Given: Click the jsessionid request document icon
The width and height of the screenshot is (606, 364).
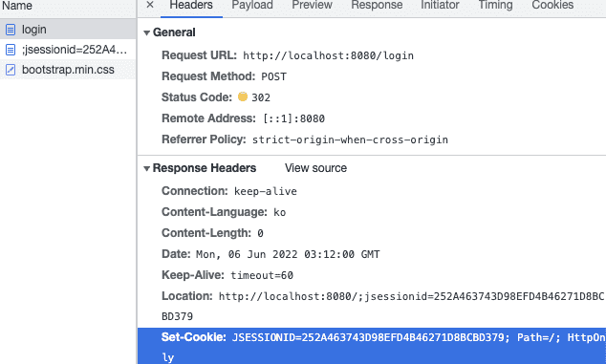Looking at the screenshot, I should point(11,50).
